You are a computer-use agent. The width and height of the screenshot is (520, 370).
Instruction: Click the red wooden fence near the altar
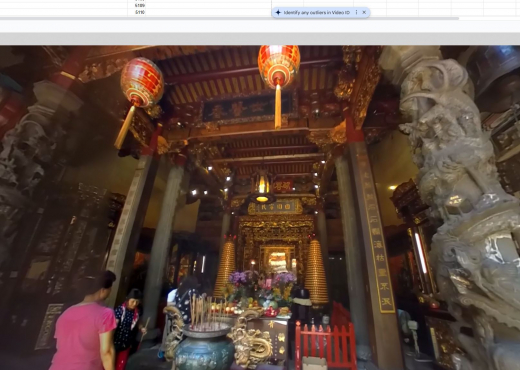coord(325,345)
